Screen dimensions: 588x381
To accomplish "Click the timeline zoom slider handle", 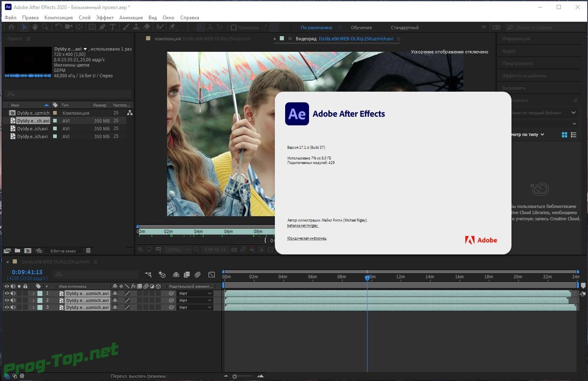I will (235, 376).
